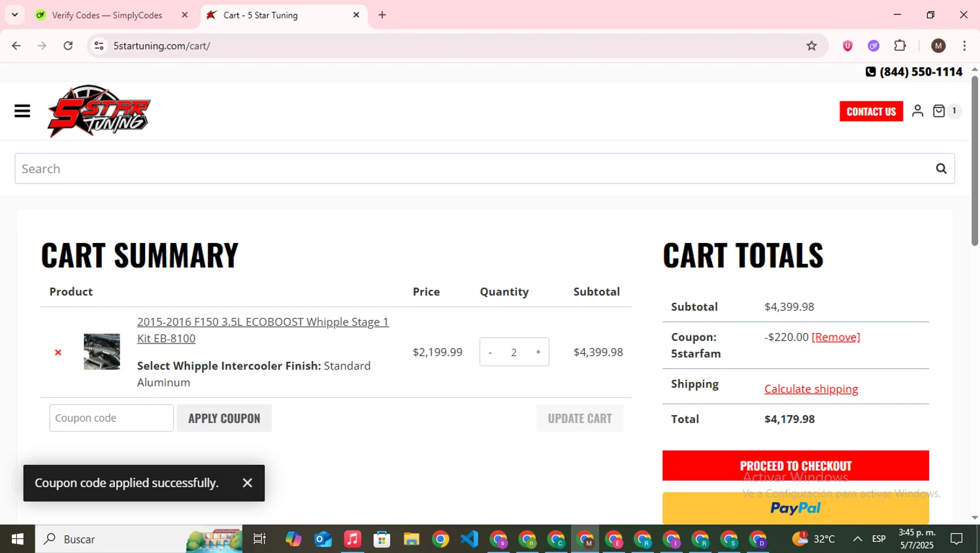Call the (844) 550-1114 phone number
Viewport: 980px width, 553px height.
pos(914,72)
